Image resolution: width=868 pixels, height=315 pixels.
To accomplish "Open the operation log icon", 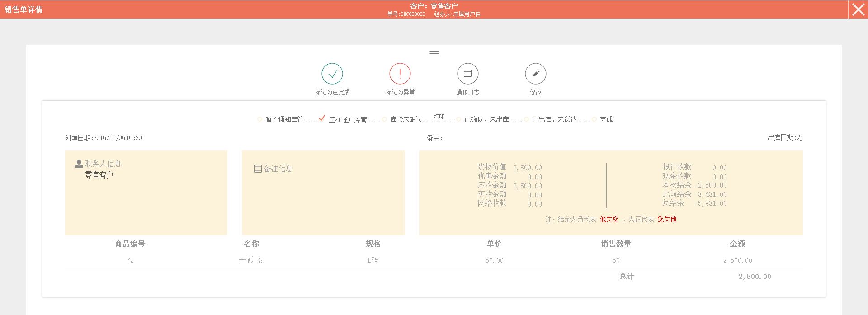I will (x=468, y=74).
